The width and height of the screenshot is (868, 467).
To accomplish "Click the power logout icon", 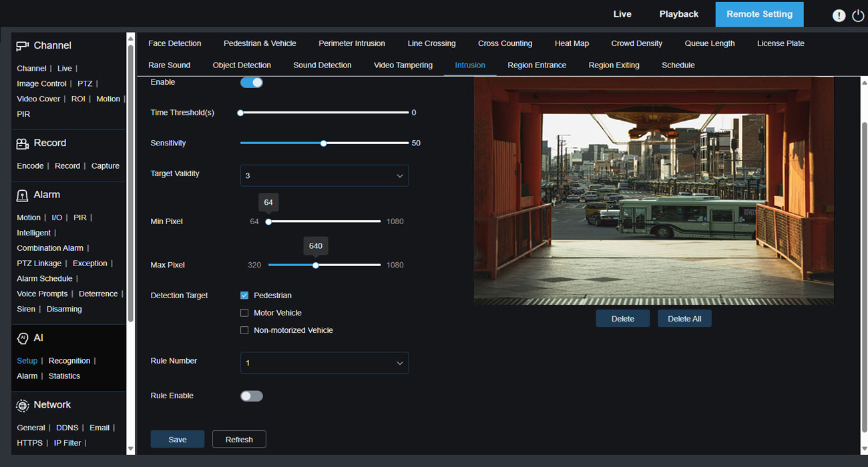I will 858,15.
